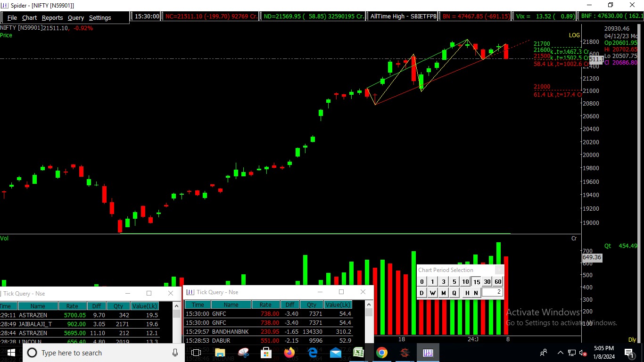Show hidden system tray icons

pyautogui.click(x=560, y=353)
